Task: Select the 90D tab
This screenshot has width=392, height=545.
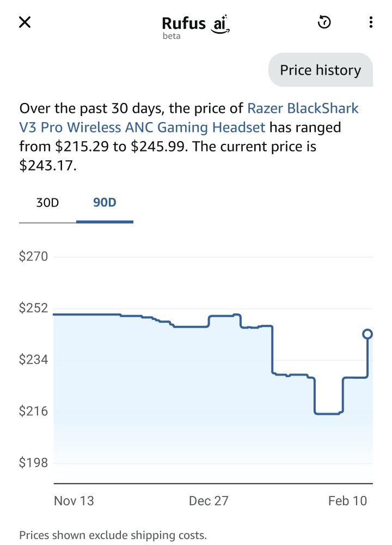Action: pyautogui.click(x=105, y=203)
